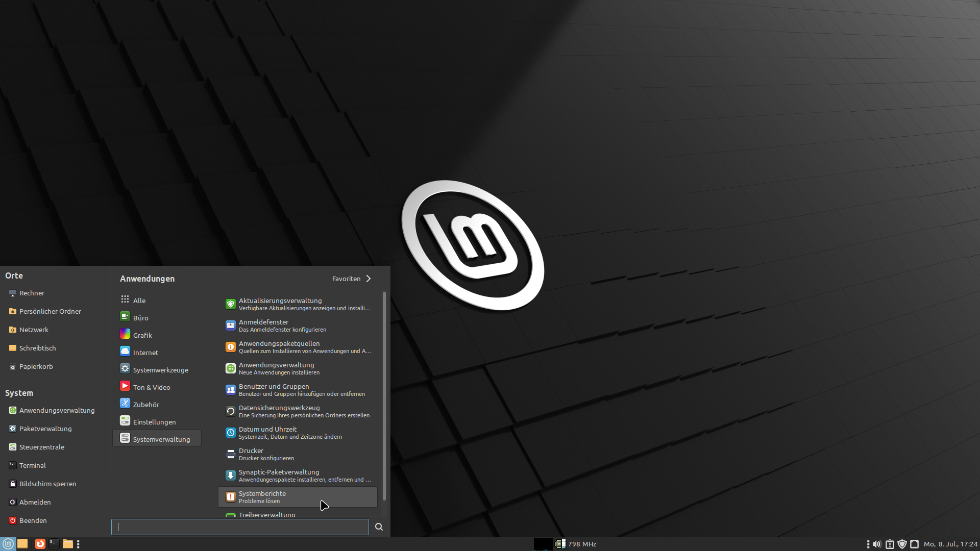Image resolution: width=980 pixels, height=551 pixels.
Task: Select the Einstellungen category
Action: click(x=154, y=422)
